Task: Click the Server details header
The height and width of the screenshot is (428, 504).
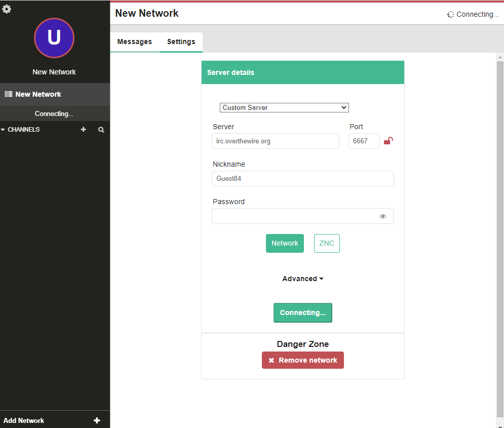Action: [303, 72]
